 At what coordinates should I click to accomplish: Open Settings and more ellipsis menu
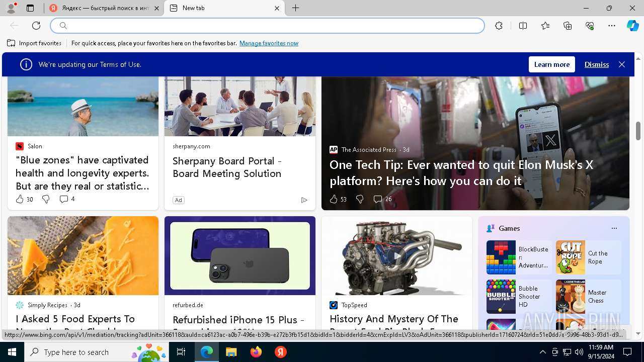click(612, 26)
